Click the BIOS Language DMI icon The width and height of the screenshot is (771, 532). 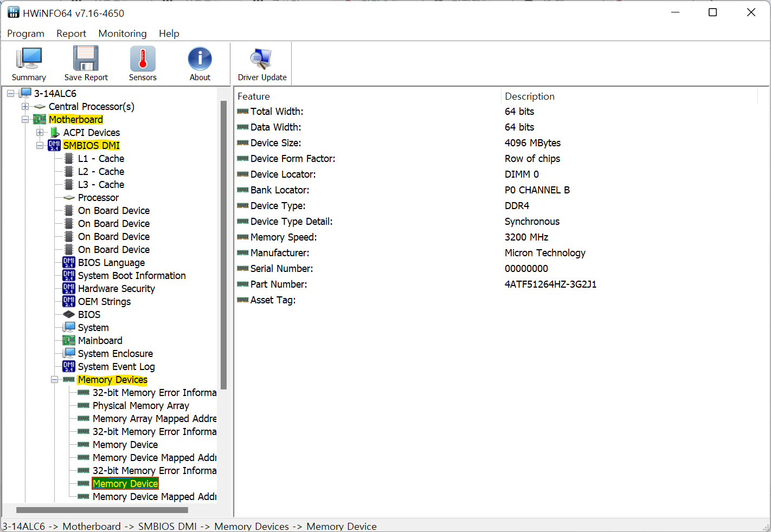(69, 262)
